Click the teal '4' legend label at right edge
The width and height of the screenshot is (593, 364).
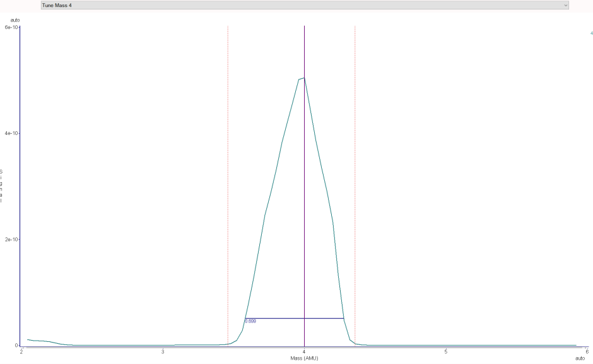592,33
